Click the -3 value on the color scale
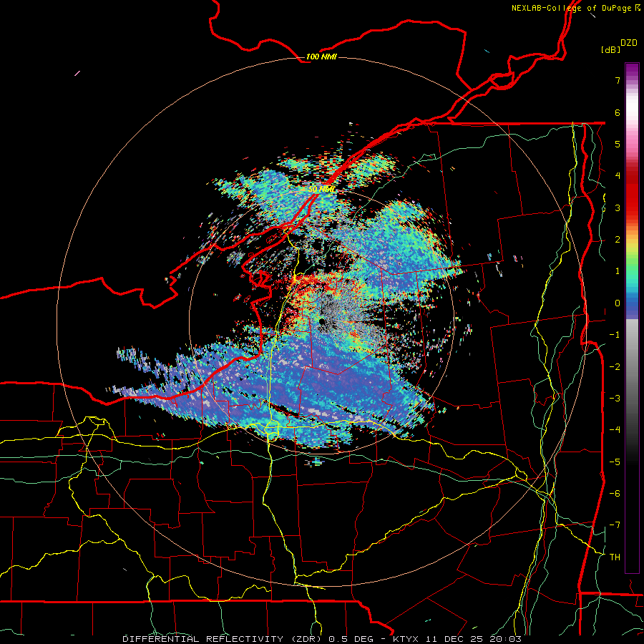 pyautogui.click(x=615, y=398)
